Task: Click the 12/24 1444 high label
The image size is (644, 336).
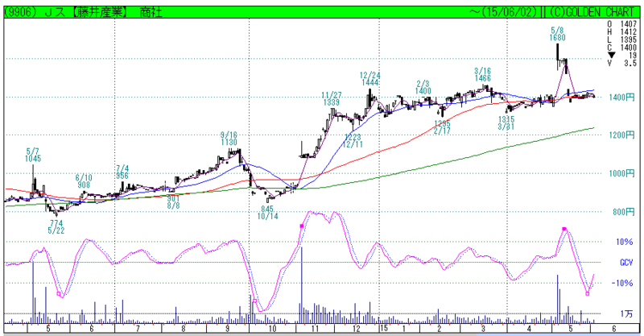Action: pyautogui.click(x=370, y=78)
